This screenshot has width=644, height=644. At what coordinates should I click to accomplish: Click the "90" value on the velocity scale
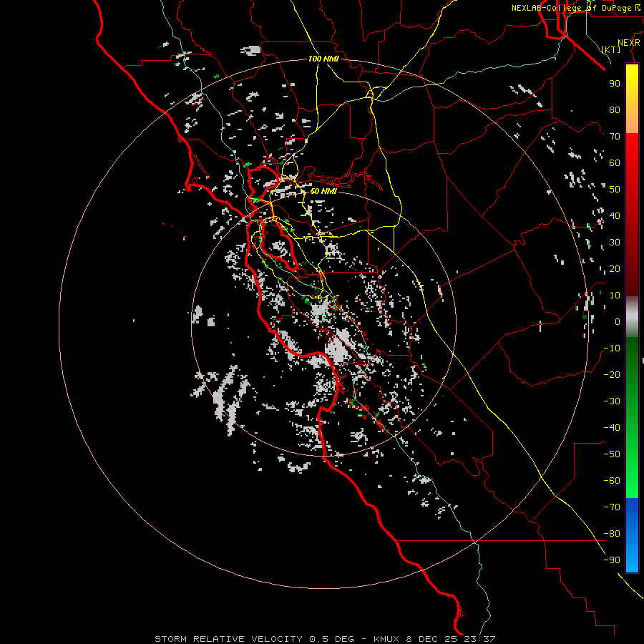click(x=615, y=84)
